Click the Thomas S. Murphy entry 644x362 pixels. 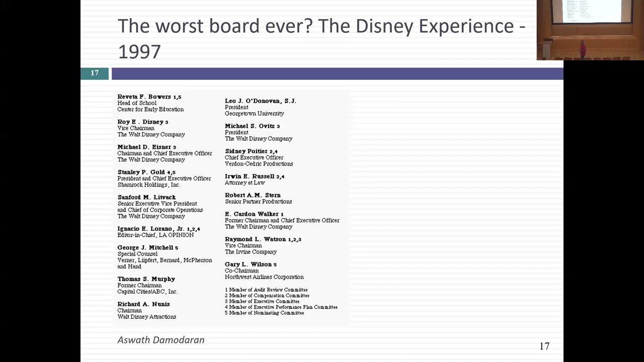click(x=146, y=279)
